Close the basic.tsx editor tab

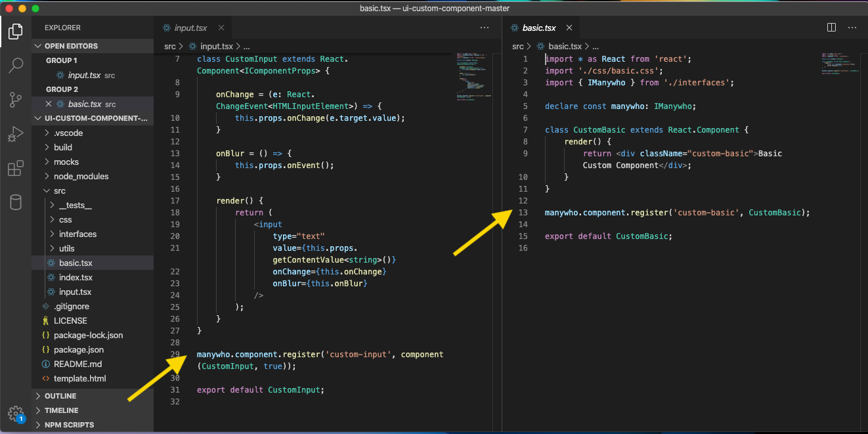pyautogui.click(x=569, y=28)
